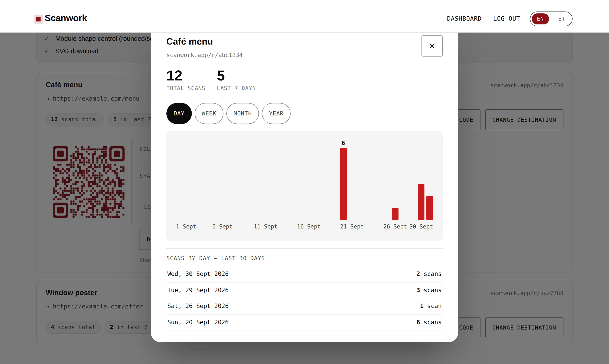609x364 pixels.
Task: Select the scanwork.app/r/abc1234 URL in the dialog
Action: tap(204, 55)
